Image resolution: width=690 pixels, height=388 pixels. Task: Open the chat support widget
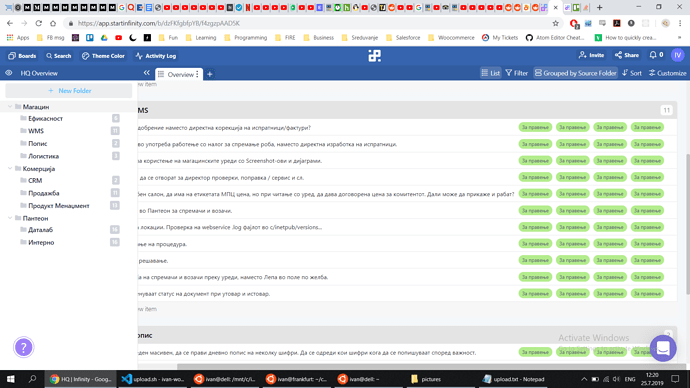tap(663, 348)
